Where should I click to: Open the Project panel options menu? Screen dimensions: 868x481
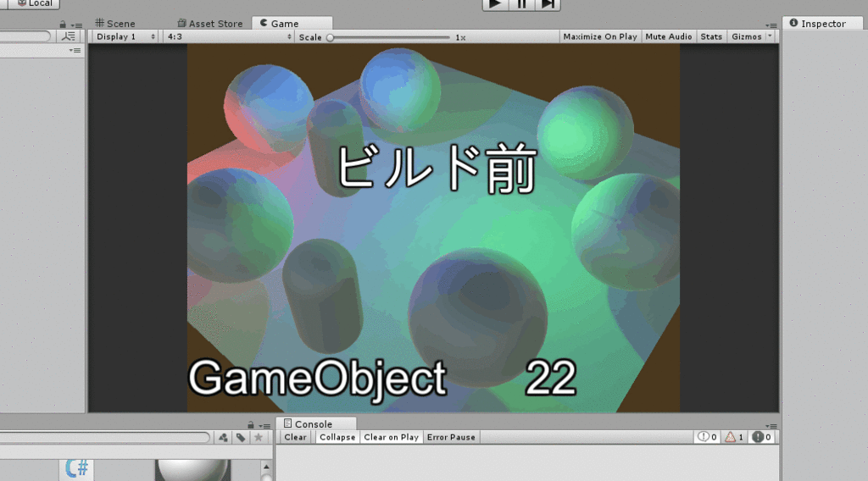coord(264,426)
